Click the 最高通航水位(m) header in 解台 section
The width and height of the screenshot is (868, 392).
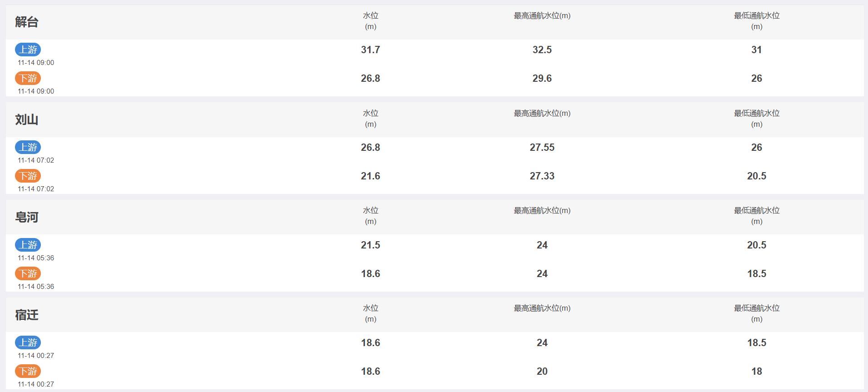(542, 16)
